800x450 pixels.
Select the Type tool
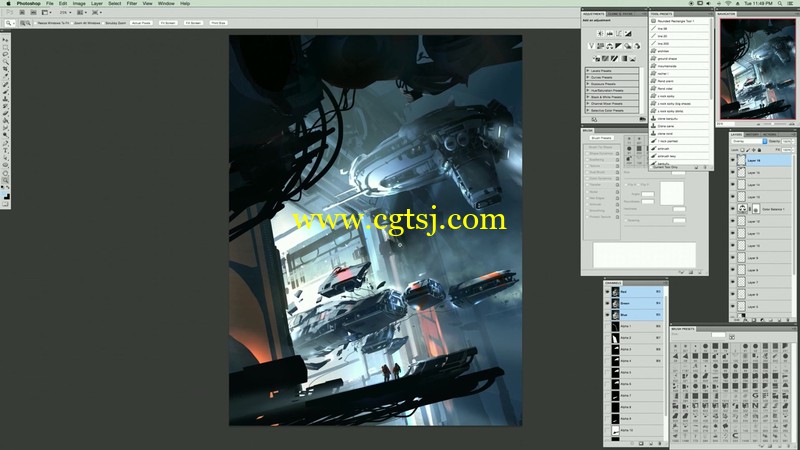[6, 151]
